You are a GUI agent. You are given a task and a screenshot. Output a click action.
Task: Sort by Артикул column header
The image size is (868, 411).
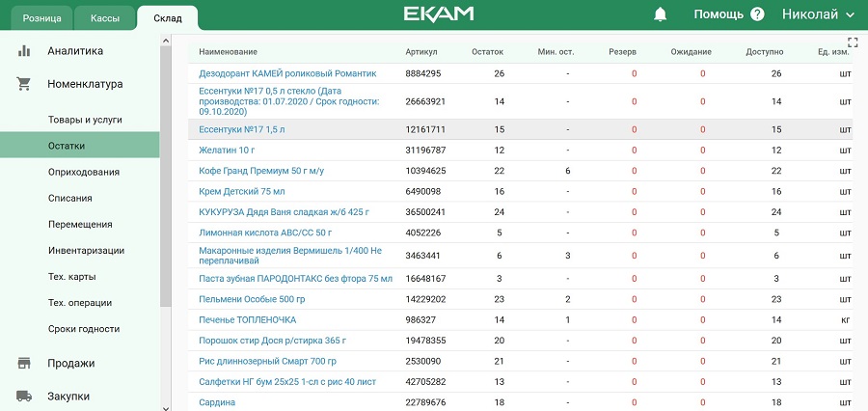[421, 52]
